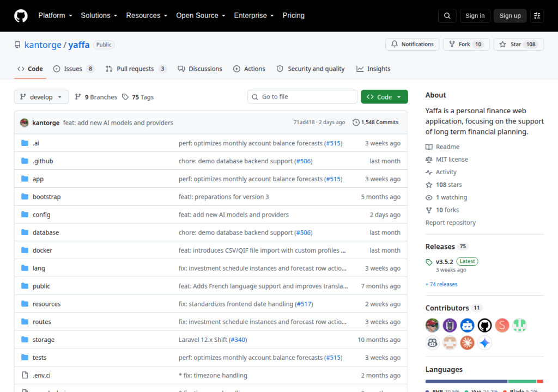The image size is (558, 392).
Task: Switch to the Issues tab
Action: (x=74, y=69)
